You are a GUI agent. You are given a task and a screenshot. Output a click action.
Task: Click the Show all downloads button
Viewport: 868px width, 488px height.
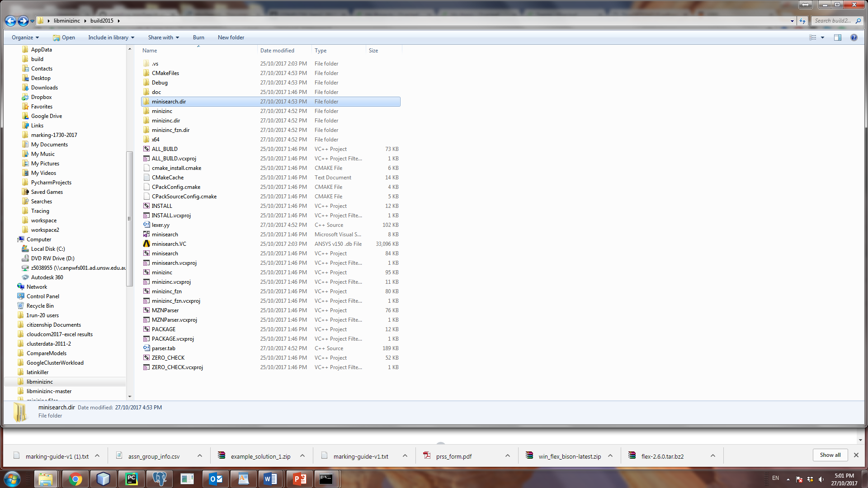[x=830, y=455]
